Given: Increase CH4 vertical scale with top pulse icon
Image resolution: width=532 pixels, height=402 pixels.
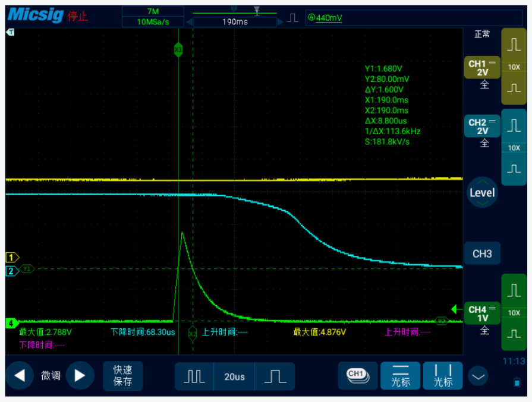Looking at the screenshot, I should (x=514, y=291).
